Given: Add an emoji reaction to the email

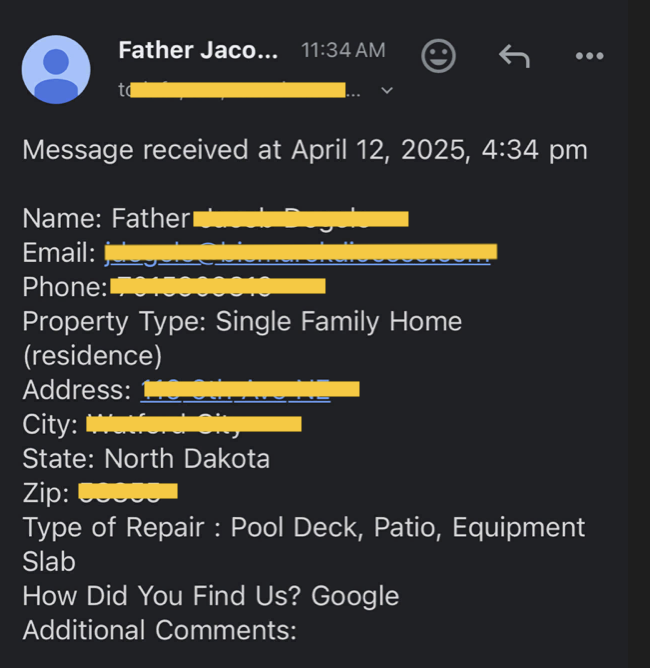Looking at the screenshot, I should pos(438,56).
